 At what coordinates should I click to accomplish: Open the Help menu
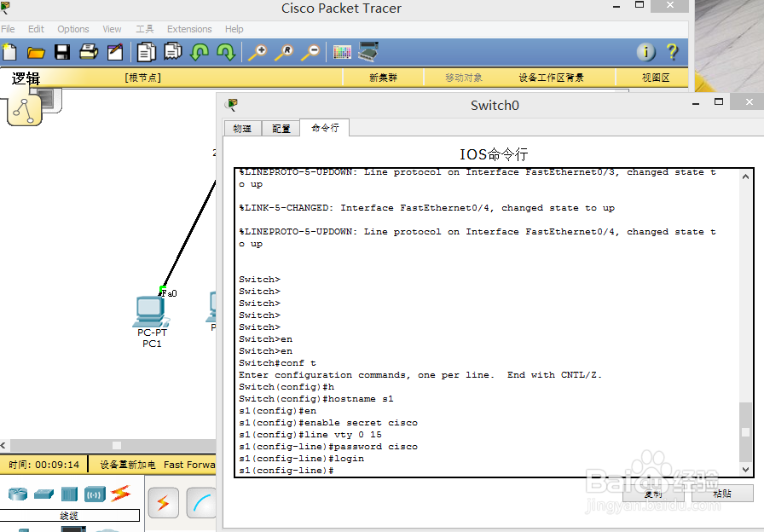(234, 29)
